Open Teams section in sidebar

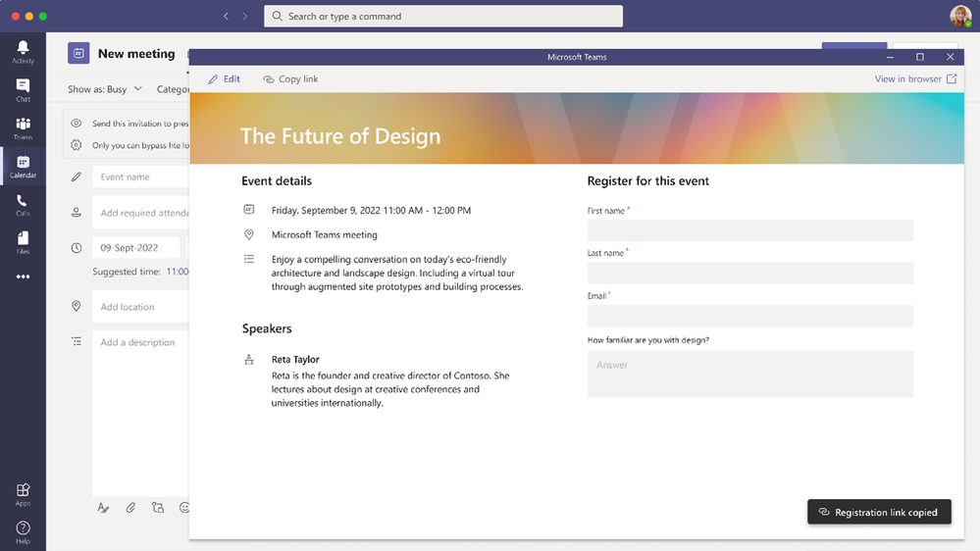tap(23, 128)
